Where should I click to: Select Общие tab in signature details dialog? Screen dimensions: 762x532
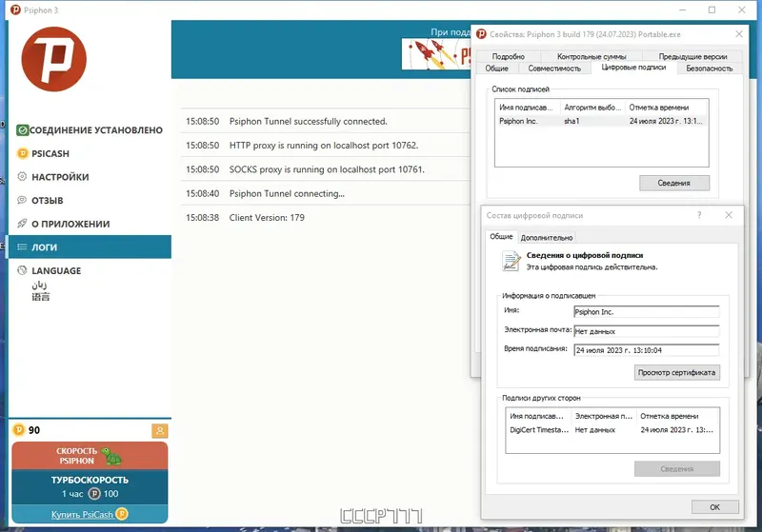pyautogui.click(x=501, y=236)
